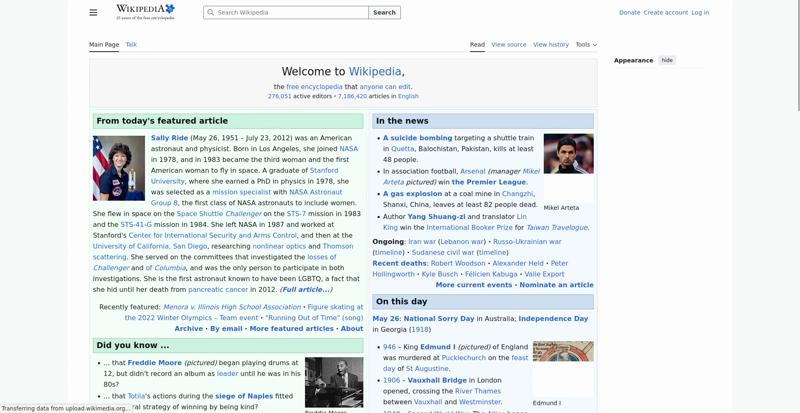Image resolution: width=800 pixels, height=413 pixels.
Task: Focus the Search Wikipedia input field
Action: 286,12
